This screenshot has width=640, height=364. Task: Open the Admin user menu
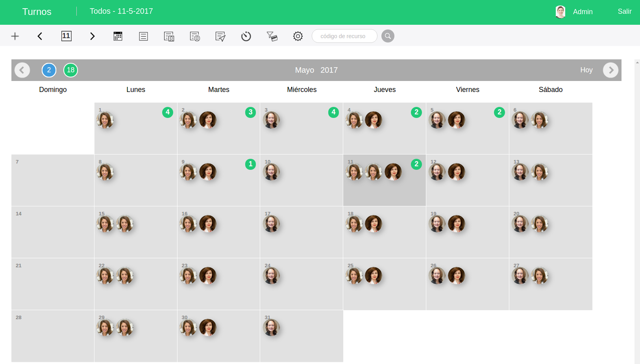[x=582, y=12]
